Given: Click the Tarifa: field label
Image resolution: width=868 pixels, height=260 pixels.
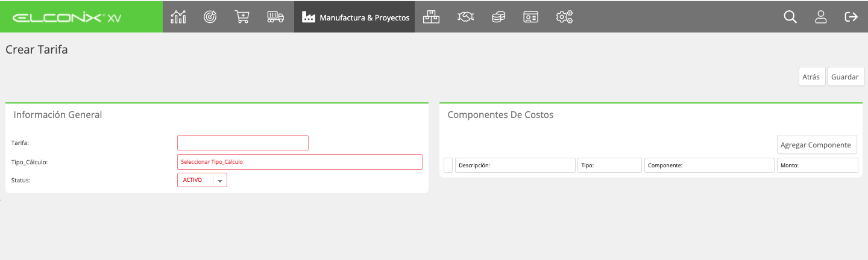Looking at the screenshot, I should tap(20, 143).
